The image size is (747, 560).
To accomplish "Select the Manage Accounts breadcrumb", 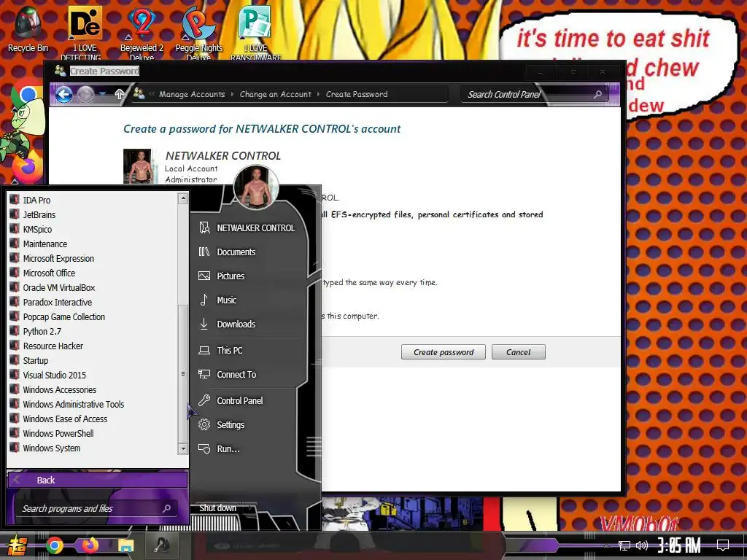I will click(192, 94).
